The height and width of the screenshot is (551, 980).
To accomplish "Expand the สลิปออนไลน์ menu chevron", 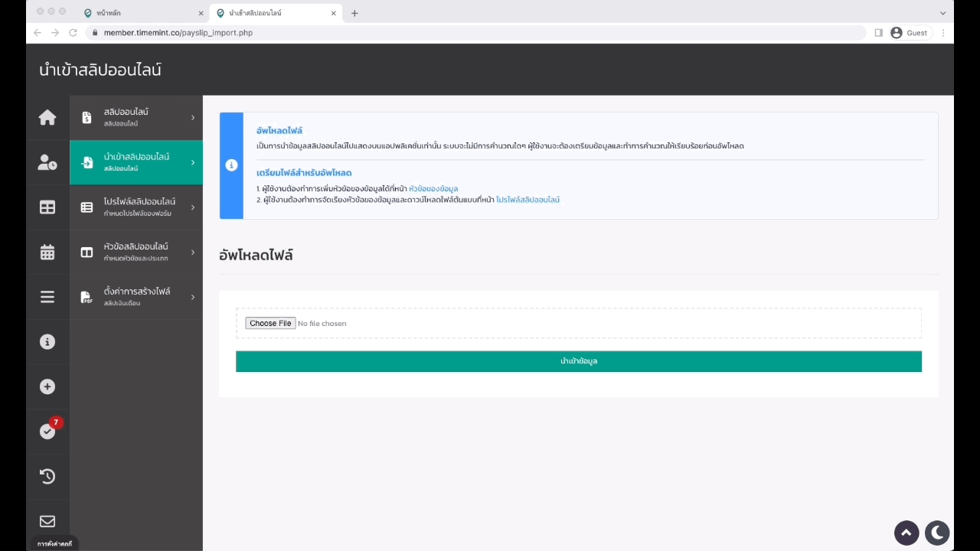I will tap(193, 118).
